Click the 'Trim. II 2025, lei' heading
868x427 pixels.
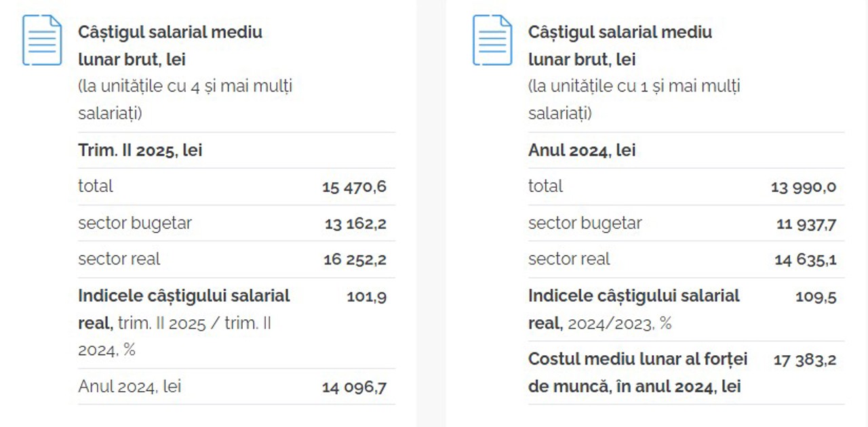pos(140,150)
